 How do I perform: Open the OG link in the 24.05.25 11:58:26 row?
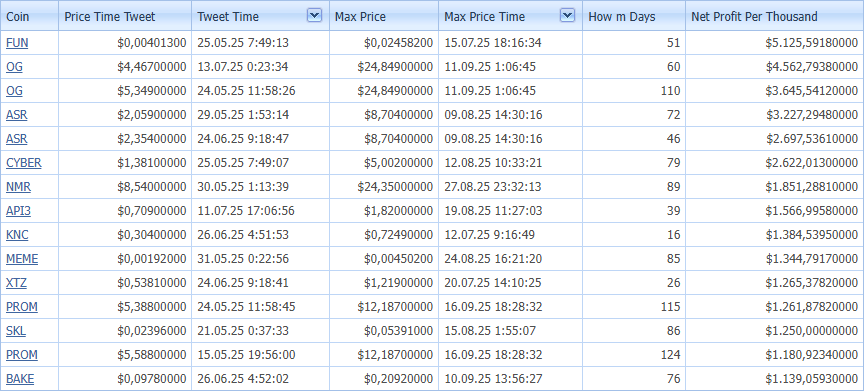[x=14, y=91]
